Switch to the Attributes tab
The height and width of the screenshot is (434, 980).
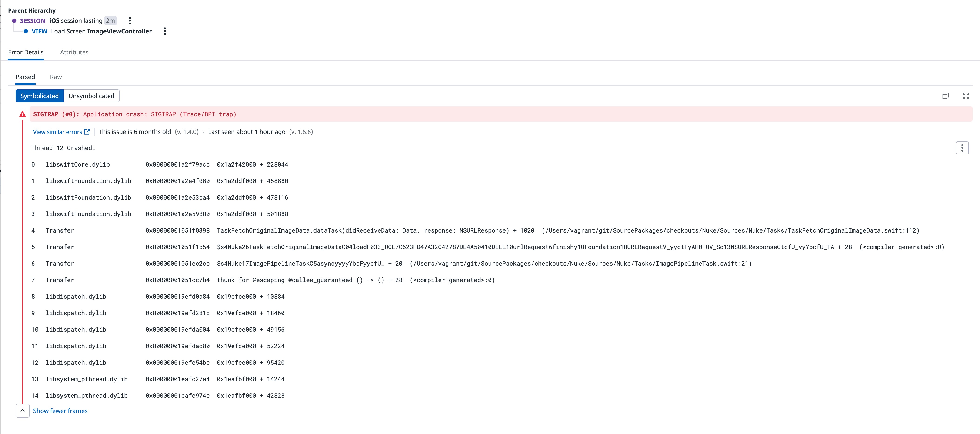click(x=74, y=52)
